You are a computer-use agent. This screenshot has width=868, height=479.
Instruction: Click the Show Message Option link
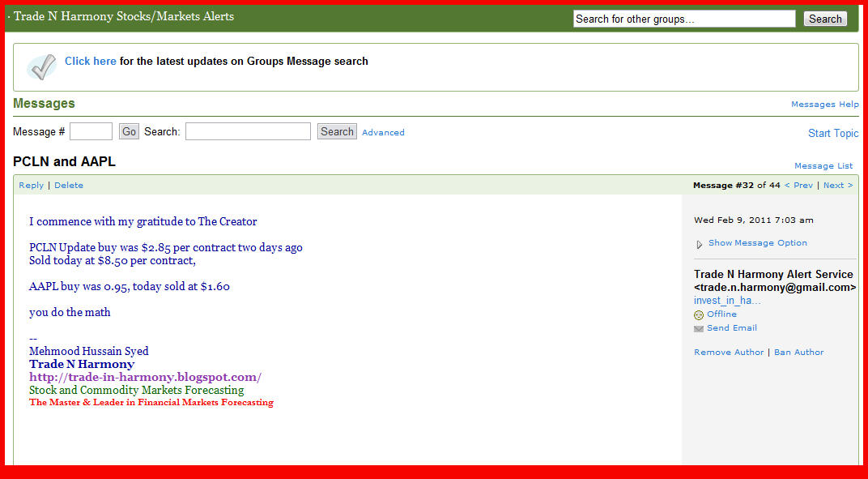[758, 243]
